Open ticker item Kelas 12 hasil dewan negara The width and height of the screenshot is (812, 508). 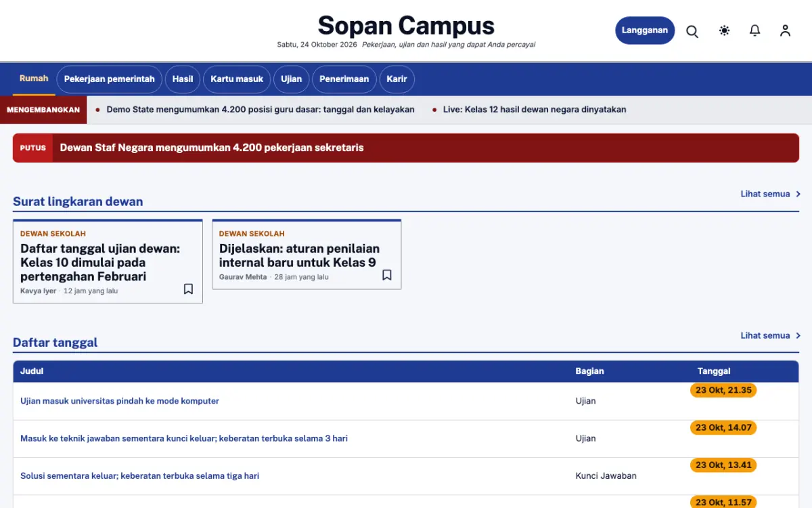pyautogui.click(x=535, y=109)
